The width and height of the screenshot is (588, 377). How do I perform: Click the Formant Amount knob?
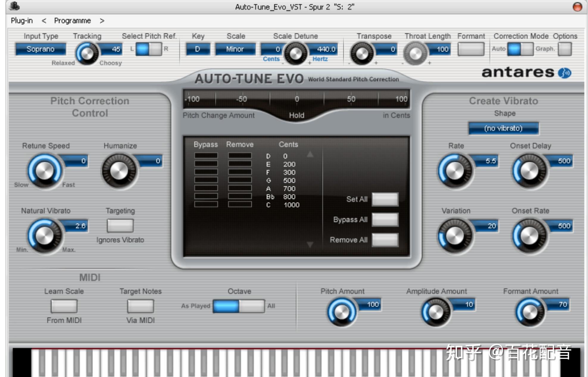pyautogui.click(x=530, y=312)
